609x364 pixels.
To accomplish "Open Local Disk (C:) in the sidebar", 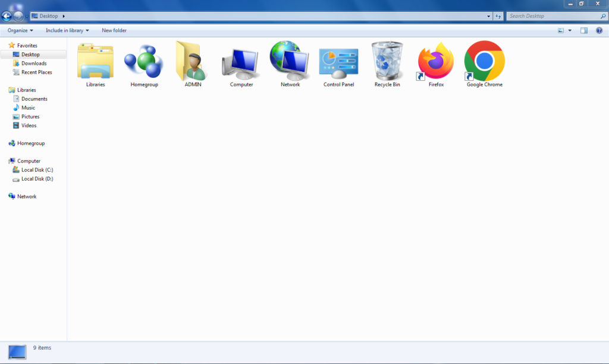I will click(37, 170).
